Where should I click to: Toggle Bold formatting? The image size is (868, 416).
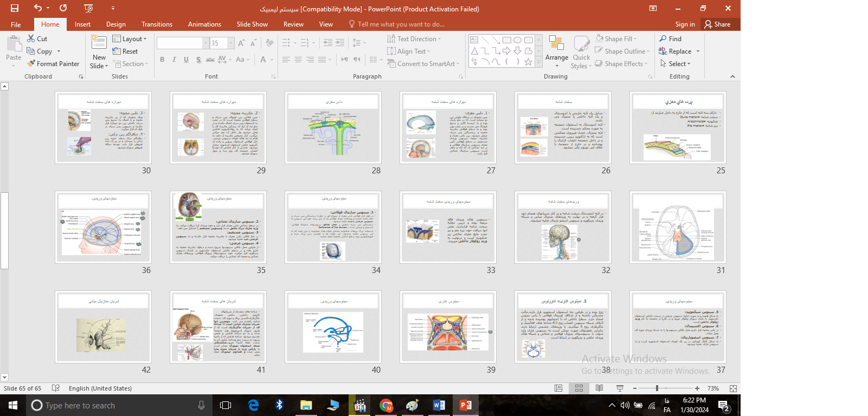point(162,60)
